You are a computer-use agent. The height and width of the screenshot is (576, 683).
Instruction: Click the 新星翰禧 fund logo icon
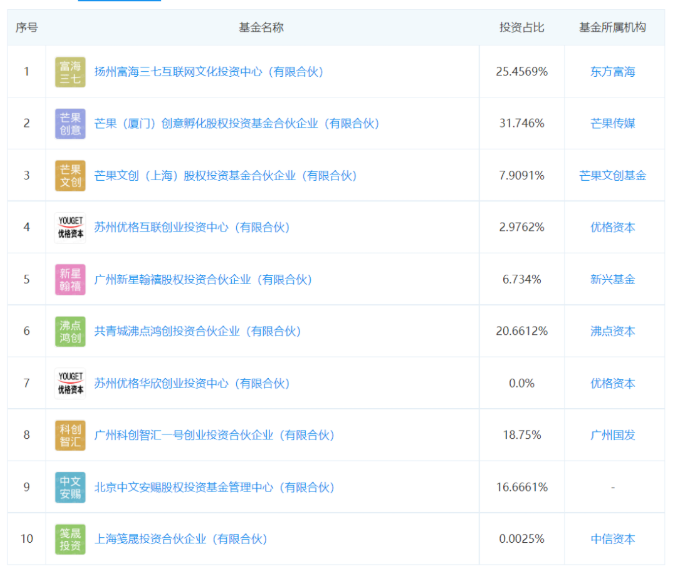(70, 279)
